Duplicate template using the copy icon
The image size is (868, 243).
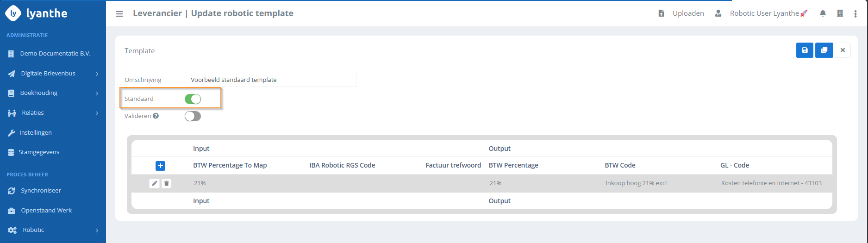coord(824,50)
